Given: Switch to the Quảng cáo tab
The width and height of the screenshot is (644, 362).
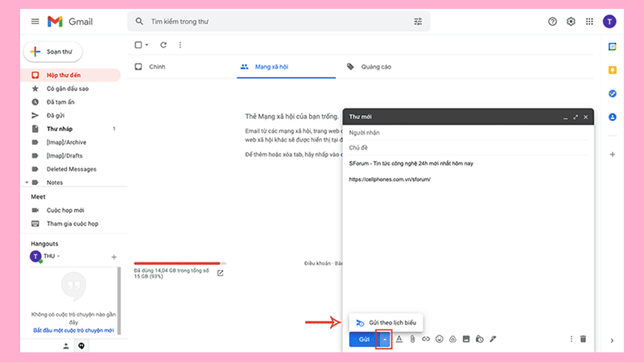Looking at the screenshot, I should (376, 67).
